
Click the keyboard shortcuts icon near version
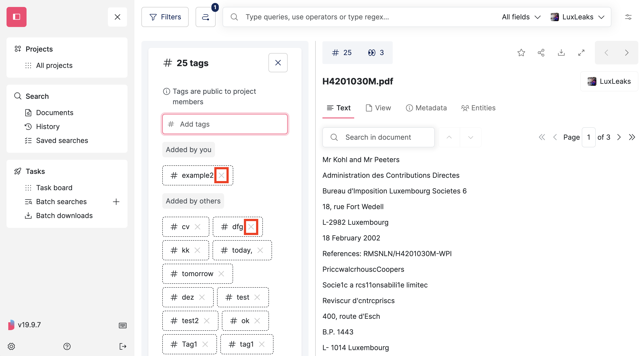pyautogui.click(x=122, y=325)
